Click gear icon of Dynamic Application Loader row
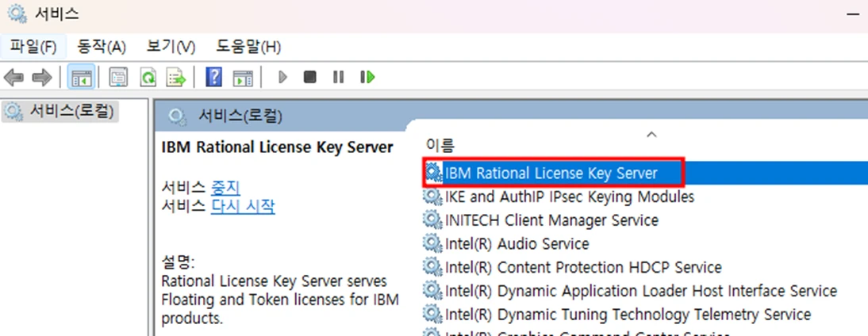 click(433, 291)
